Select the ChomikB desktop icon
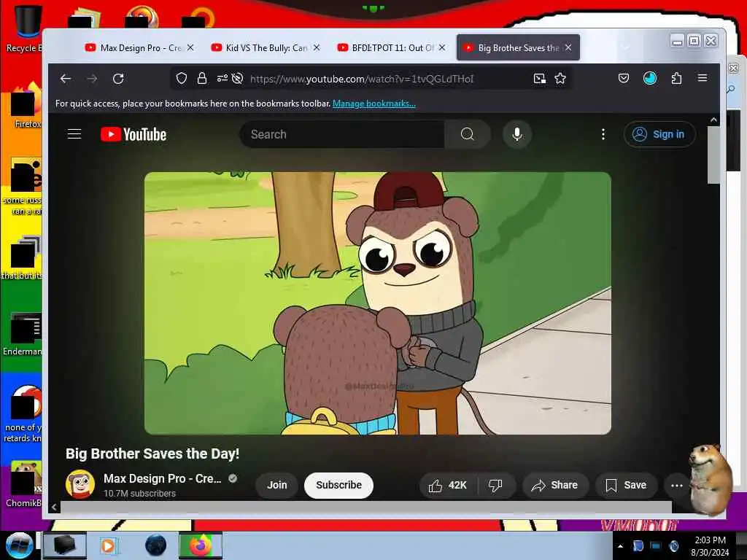This screenshot has width=747, height=560. click(x=23, y=484)
